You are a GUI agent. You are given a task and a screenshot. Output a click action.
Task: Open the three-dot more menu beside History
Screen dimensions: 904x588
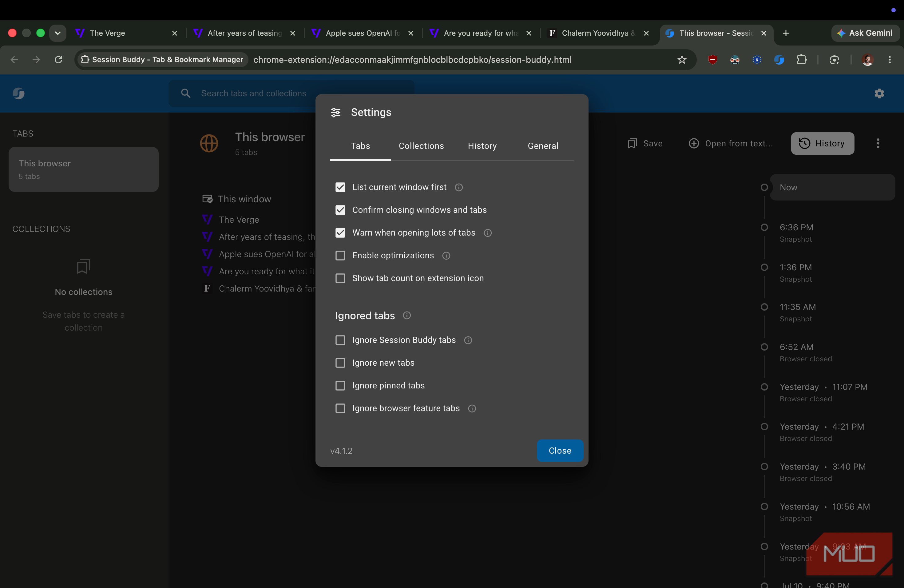[878, 144]
